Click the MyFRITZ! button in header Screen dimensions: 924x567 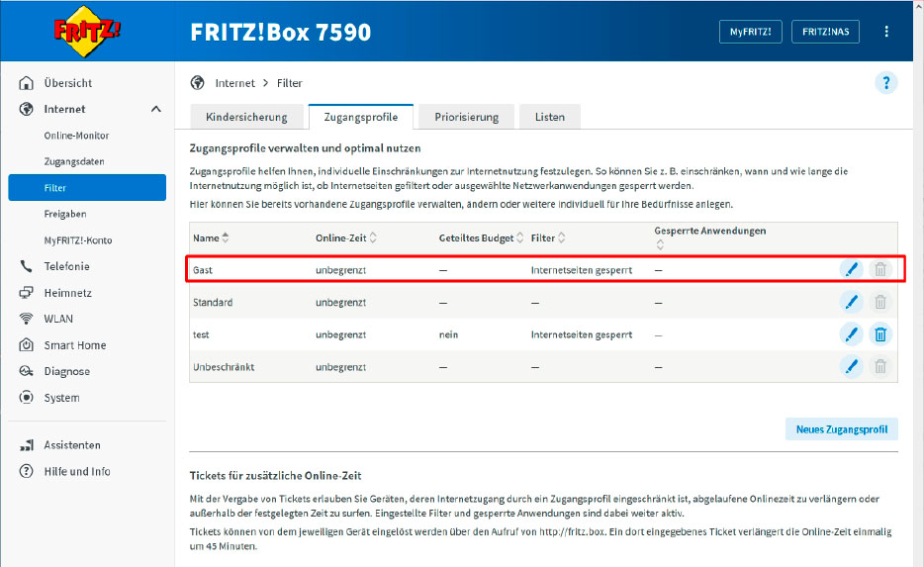coord(750,32)
